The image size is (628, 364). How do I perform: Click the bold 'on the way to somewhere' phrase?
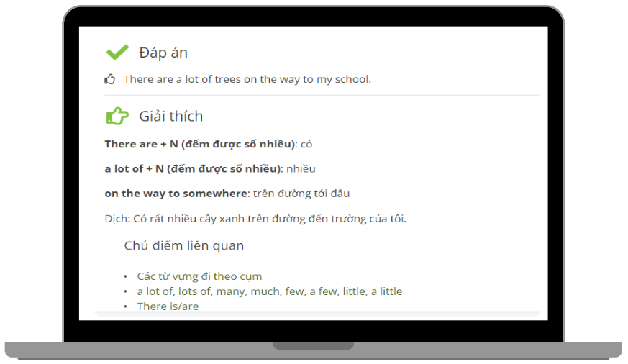point(176,194)
